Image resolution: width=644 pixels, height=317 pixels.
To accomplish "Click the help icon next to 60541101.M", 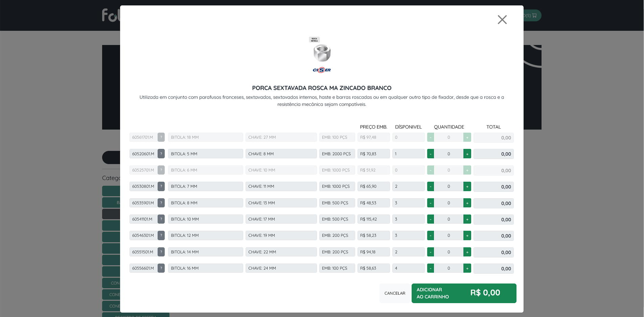I will (161, 219).
